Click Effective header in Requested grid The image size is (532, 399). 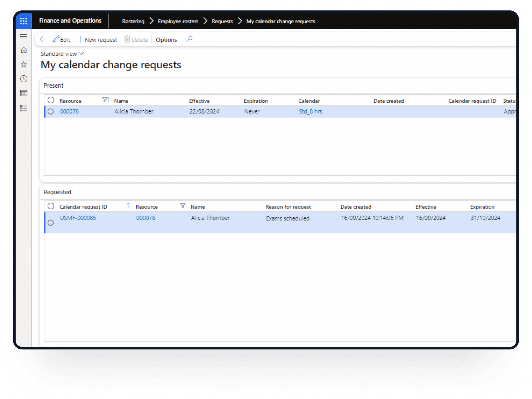pyautogui.click(x=426, y=207)
